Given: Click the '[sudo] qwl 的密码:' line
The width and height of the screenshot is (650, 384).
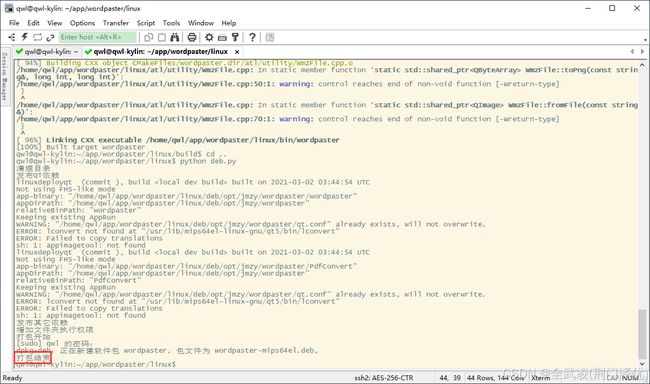Looking at the screenshot, I should (x=55, y=344).
